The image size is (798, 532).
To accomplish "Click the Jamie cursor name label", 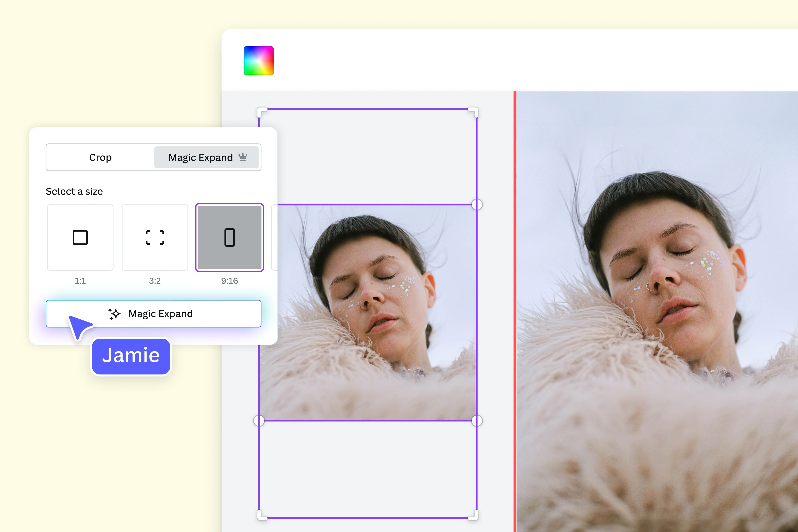I will [x=131, y=356].
